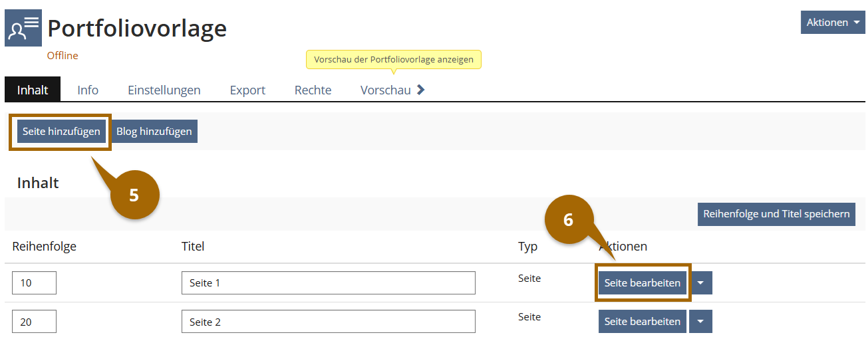868x337 pixels.
Task: Open the Info tab
Action: point(88,90)
